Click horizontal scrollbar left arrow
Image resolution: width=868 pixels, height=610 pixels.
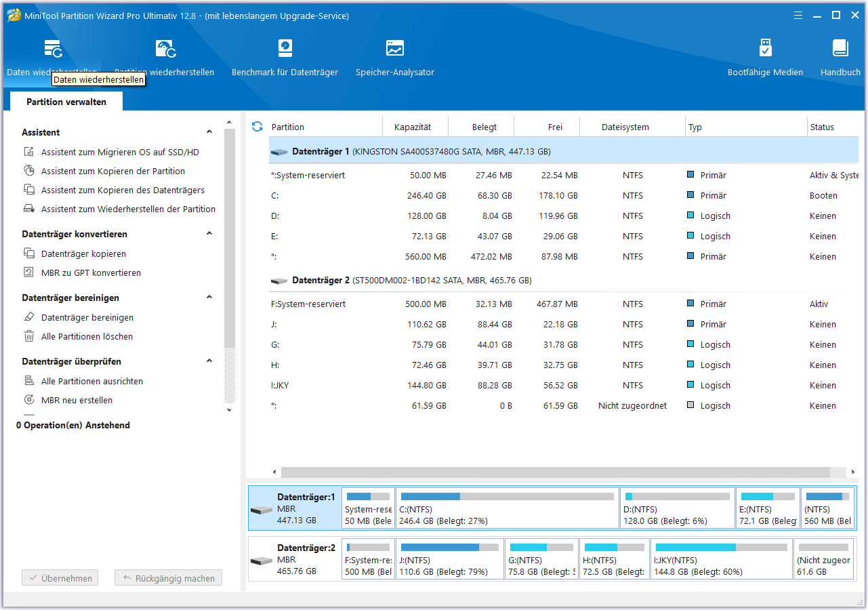coord(274,472)
